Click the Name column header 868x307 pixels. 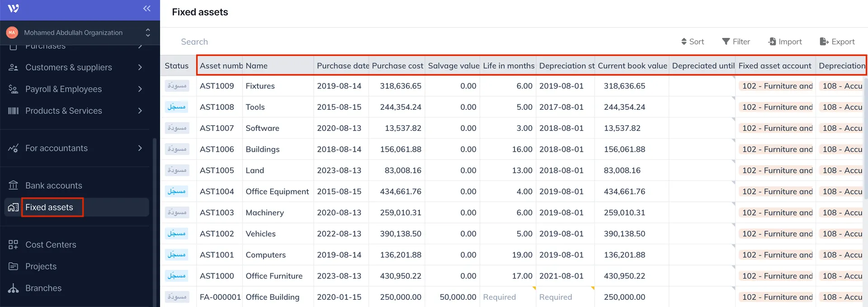pos(278,65)
